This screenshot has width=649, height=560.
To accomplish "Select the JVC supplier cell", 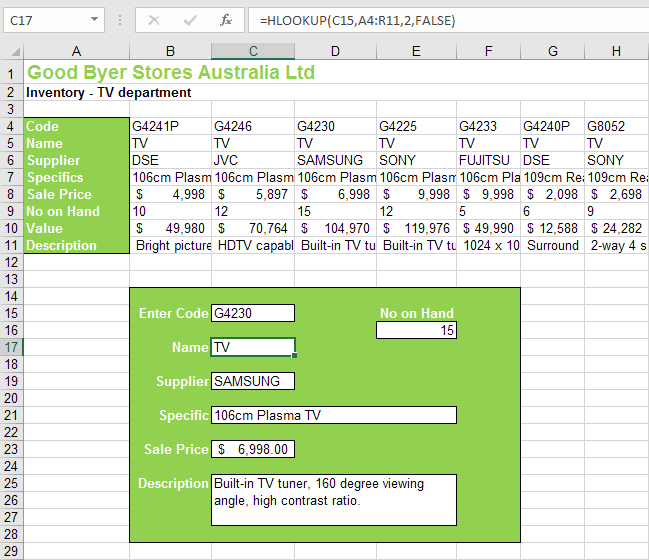I will click(x=253, y=160).
